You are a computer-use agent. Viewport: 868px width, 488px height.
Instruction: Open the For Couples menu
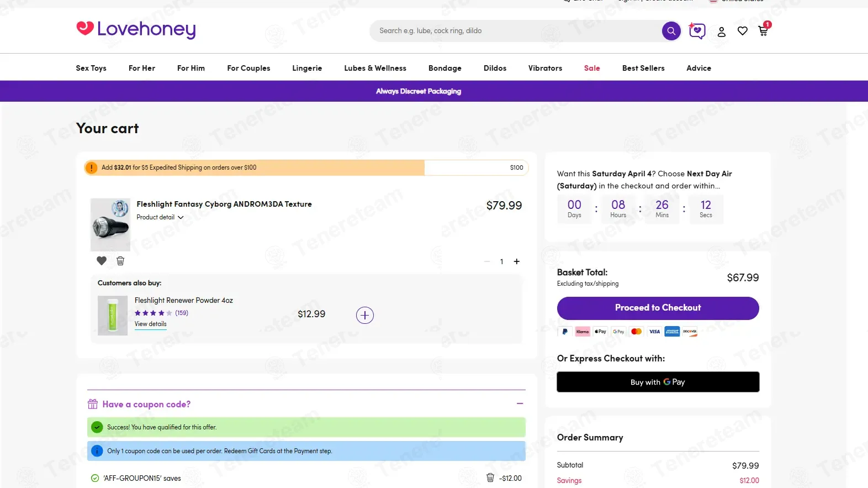click(x=248, y=68)
